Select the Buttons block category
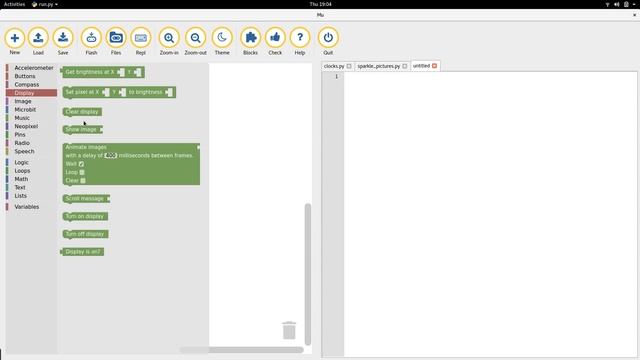The width and height of the screenshot is (640, 360). click(25, 76)
